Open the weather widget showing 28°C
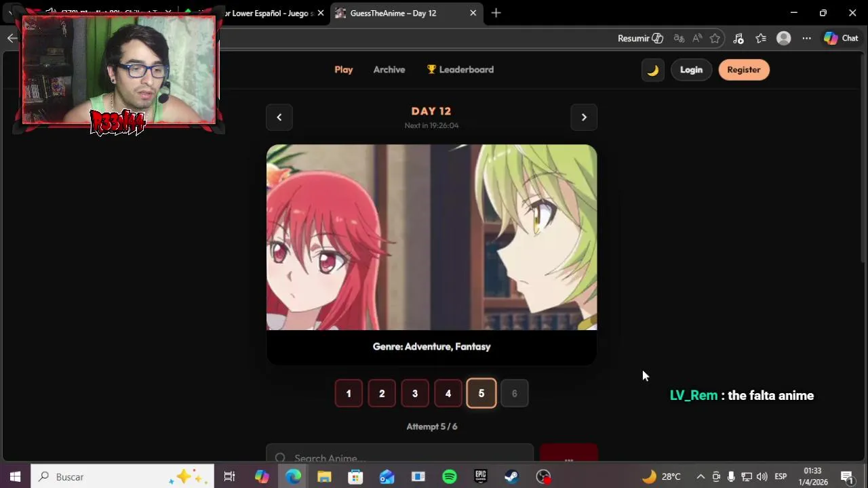This screenshot has width=868, height=488. 662,476
